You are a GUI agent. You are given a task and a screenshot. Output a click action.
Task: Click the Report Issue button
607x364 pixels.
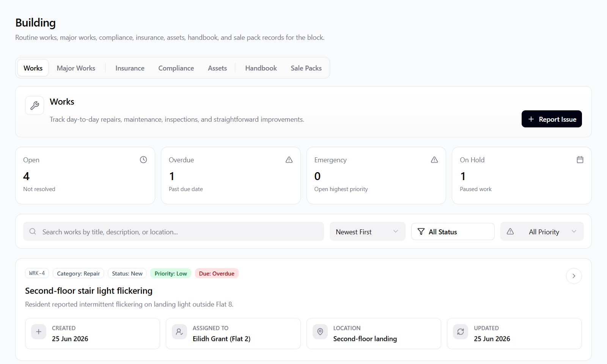(552, 119)
